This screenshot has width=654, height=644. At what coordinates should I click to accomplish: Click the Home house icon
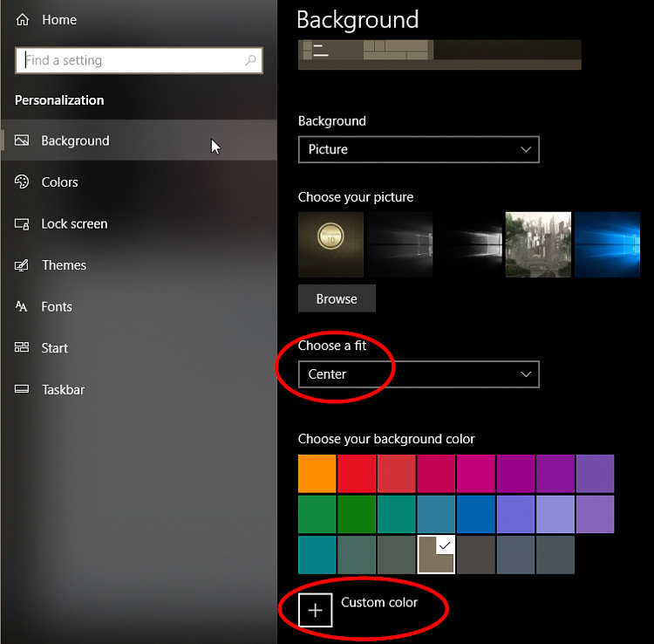click(x=23, y=19)
